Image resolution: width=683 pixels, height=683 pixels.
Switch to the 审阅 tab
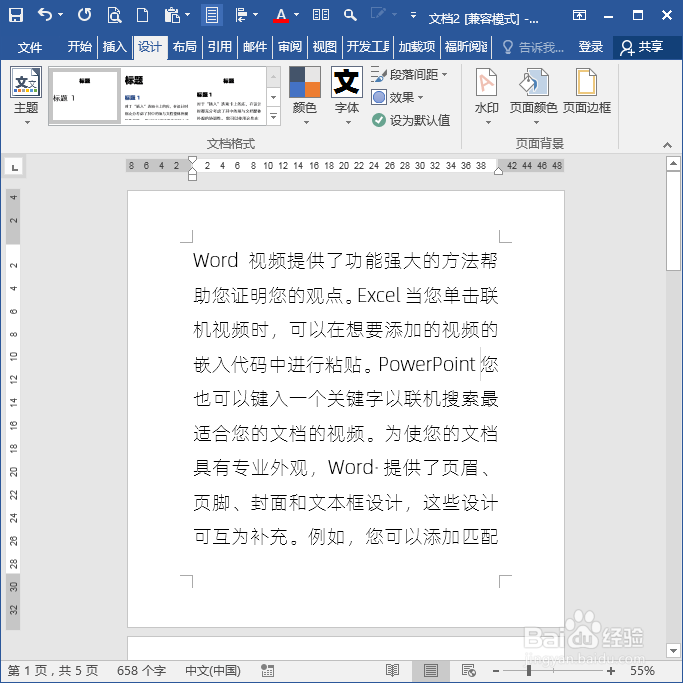[290, 47]
